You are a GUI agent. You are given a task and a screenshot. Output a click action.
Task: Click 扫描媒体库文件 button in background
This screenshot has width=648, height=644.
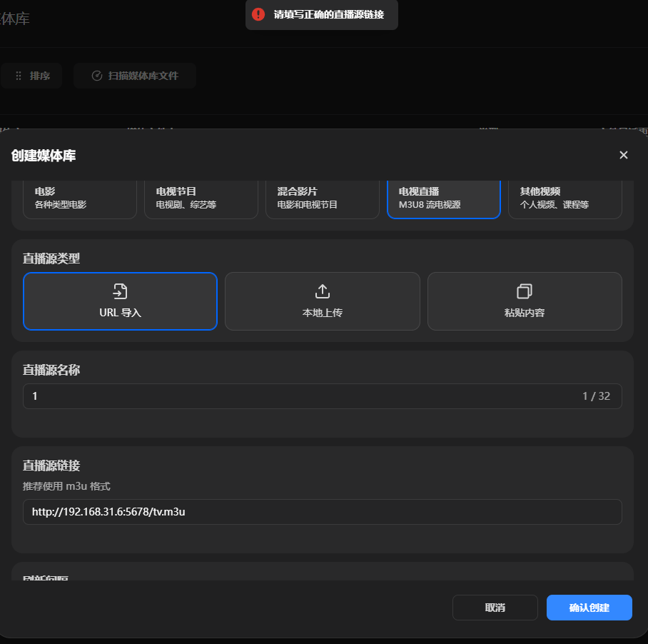135,76
